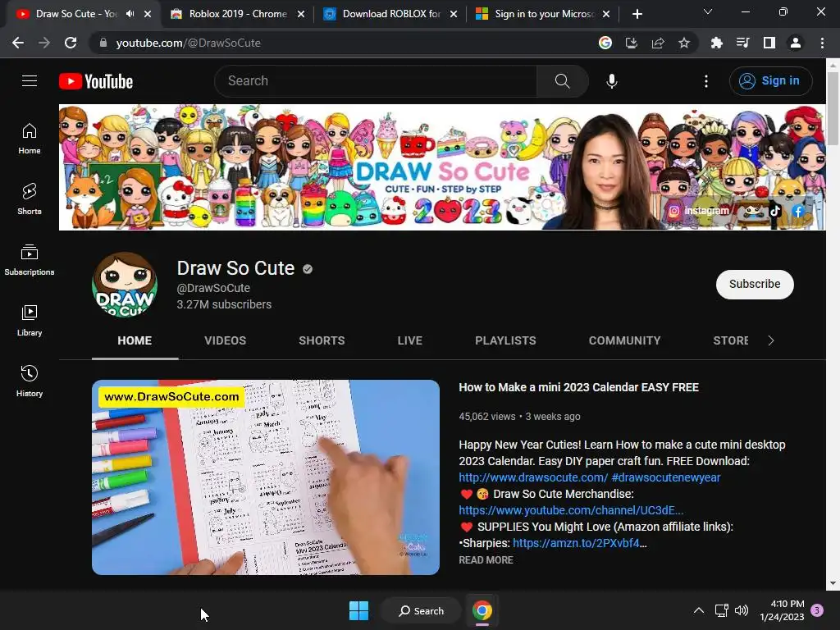This screenshot has width=840, height=630.
Task: Open the channel VIDEOS tab
Action: (x=225, y=340)
